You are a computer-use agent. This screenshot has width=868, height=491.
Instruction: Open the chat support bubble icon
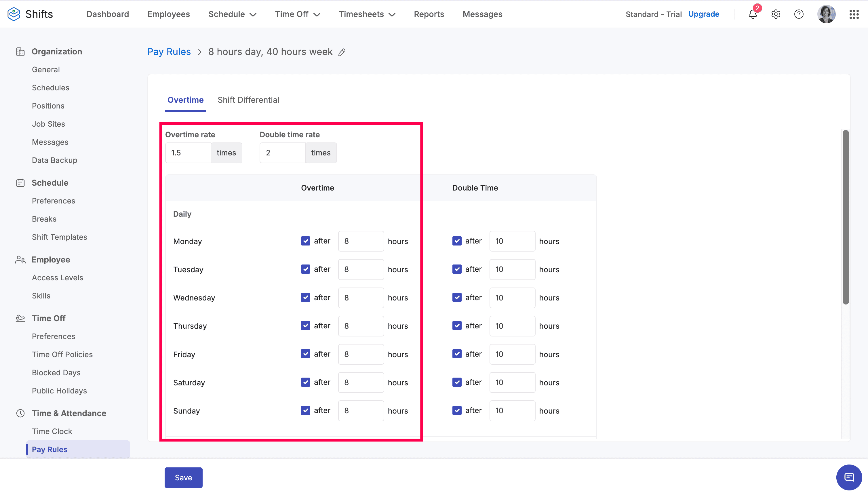(849, 477)
